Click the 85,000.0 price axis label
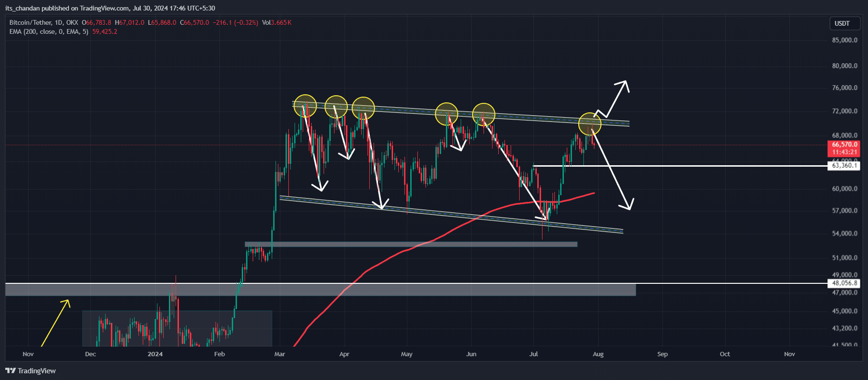Image resolution: width=868 pixels, height=380 pixels. pyautogui.click(x=845, y=40)
